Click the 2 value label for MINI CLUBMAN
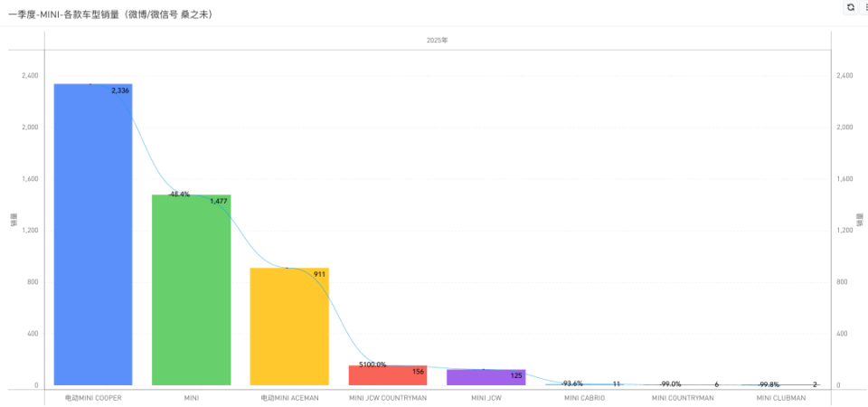The width and height of the screenshot is (868, 407). tap(815, 384)
